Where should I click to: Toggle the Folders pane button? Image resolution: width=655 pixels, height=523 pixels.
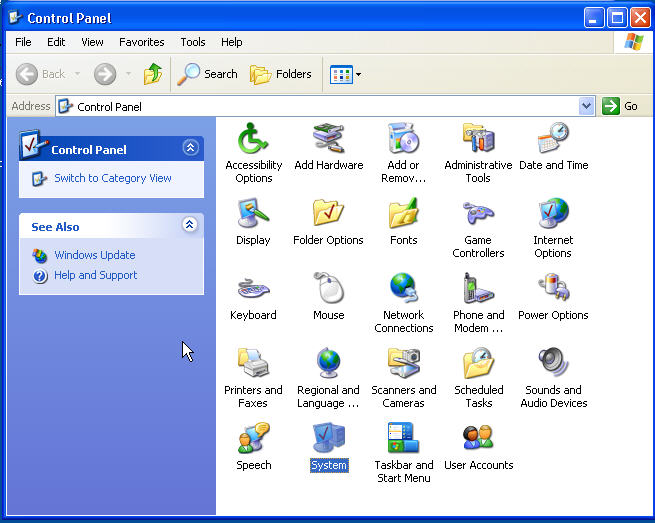[281, 74]
